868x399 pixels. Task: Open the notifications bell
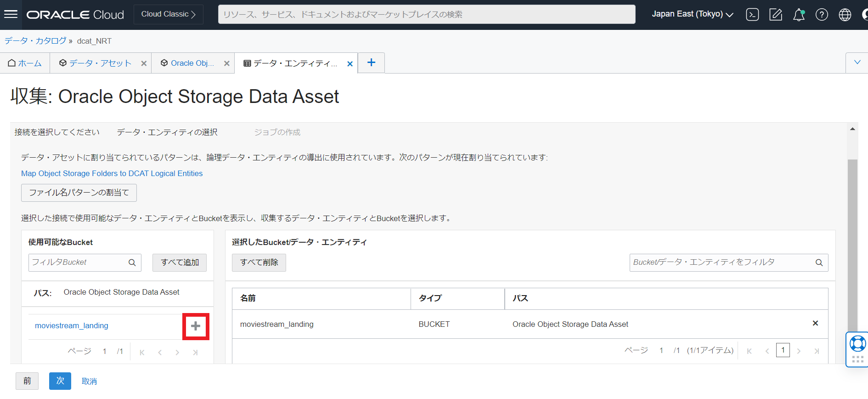[x=799, y=15]
